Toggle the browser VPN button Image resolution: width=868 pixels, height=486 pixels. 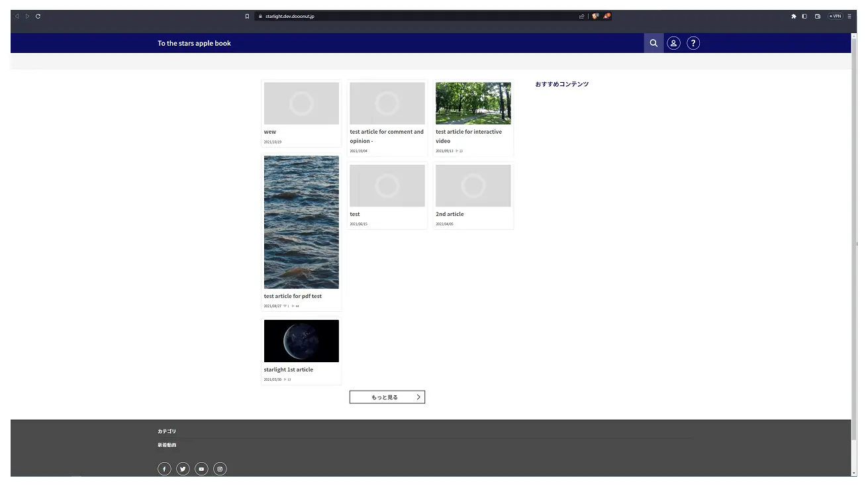click(x=835, y=16)
